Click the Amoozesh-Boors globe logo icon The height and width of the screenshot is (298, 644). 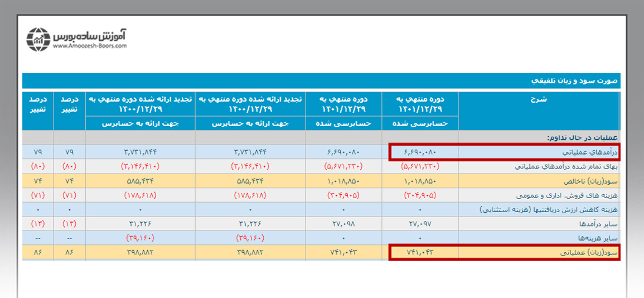pos(39,39)
